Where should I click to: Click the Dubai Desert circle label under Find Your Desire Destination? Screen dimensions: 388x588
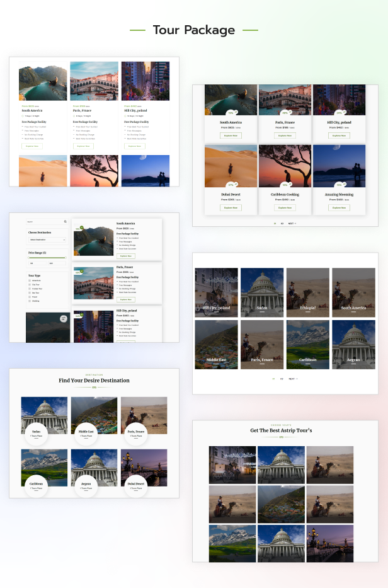coord(136,486)
